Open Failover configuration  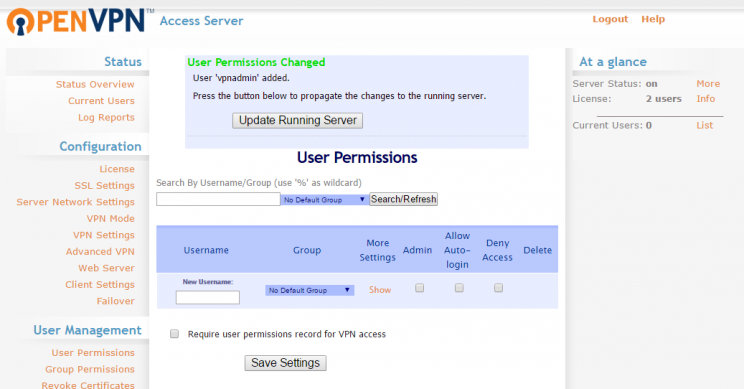(116, 301)
